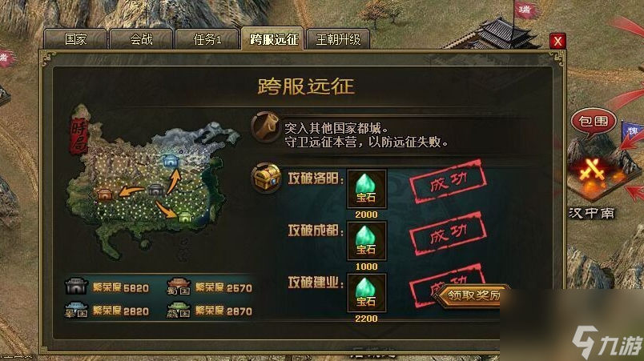Click the green city on the map
Screen dimensions: 644x361
click(x=185, y=216)
